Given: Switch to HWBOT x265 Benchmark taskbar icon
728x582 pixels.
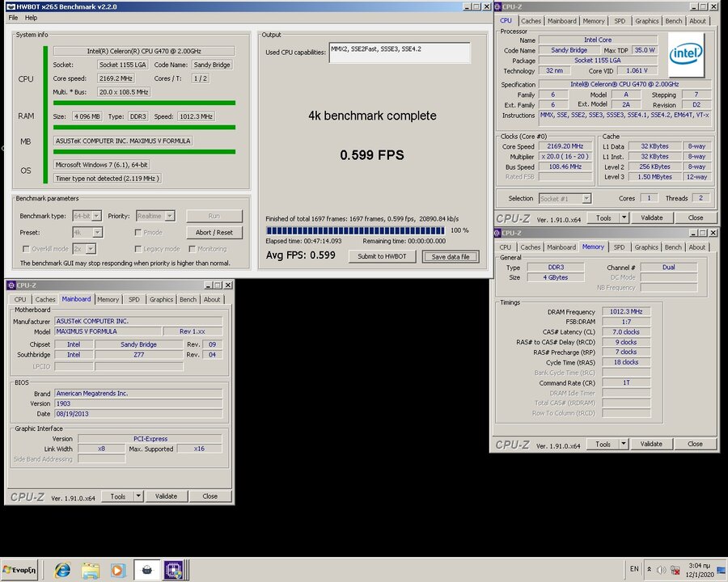Looking at the screenshot, I should pos(146,569).
